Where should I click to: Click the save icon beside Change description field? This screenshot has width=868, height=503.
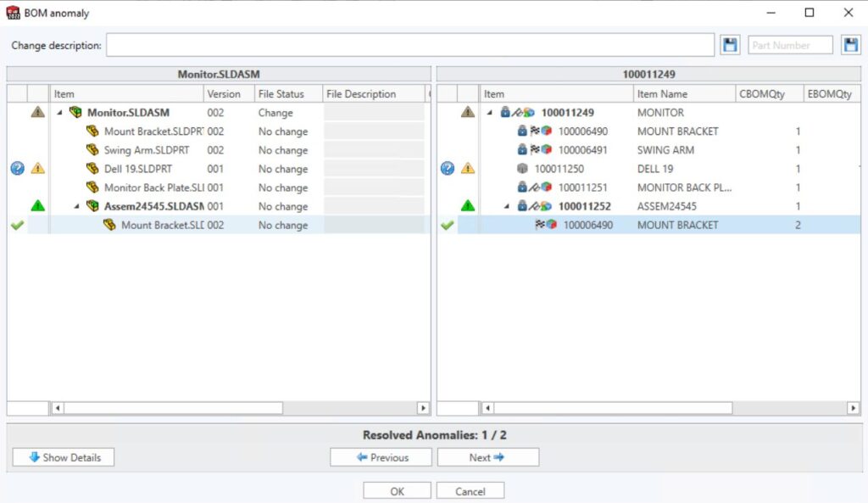click(x=730, y=44)
